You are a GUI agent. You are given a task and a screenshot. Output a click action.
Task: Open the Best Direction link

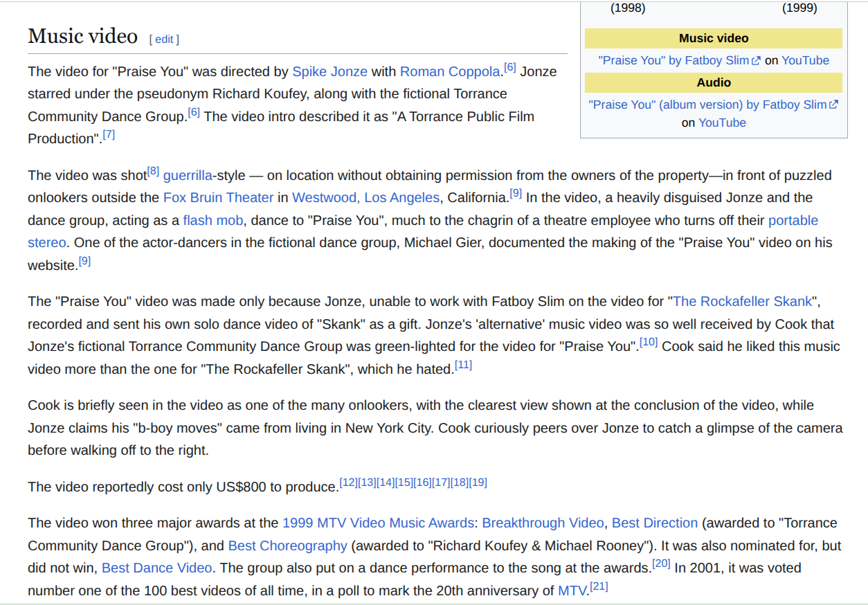click(x=655, y=523)
